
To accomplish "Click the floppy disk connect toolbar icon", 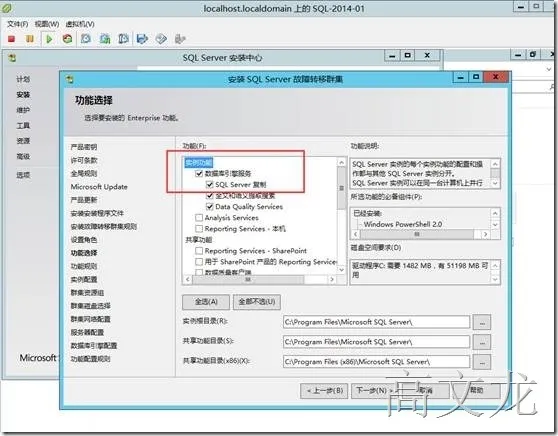I will (142, 38).
